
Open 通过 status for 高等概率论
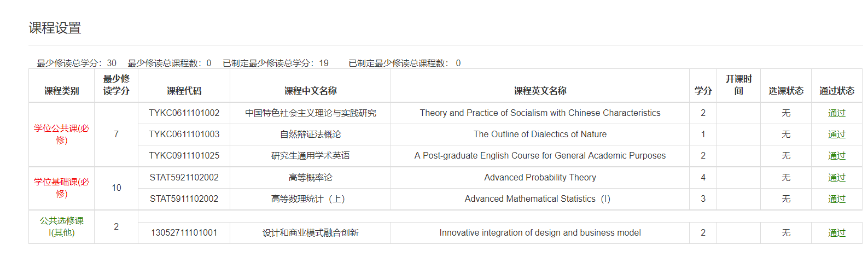tap(836, 178)
